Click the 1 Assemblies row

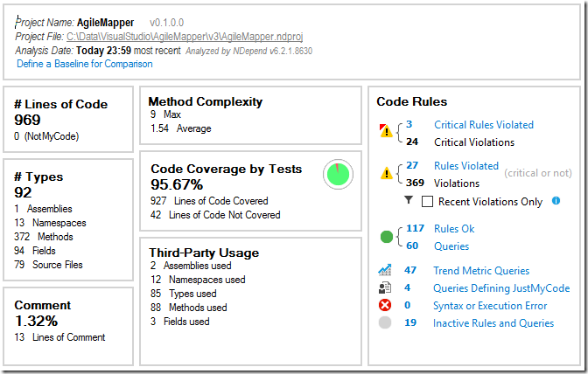pos(43,209)
